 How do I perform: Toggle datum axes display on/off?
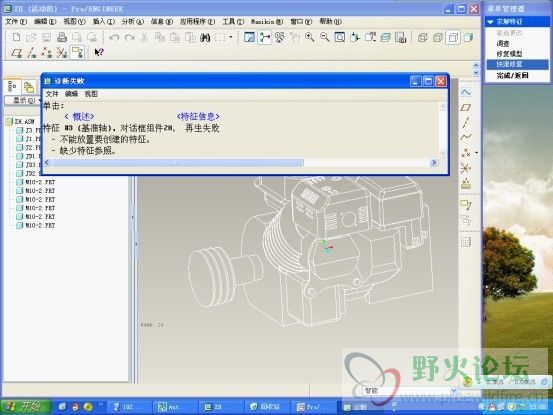pyautogui.click(x=32, y=53)
